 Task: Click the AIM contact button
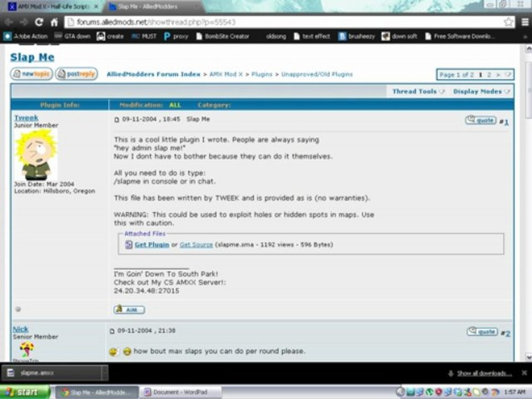129,309
